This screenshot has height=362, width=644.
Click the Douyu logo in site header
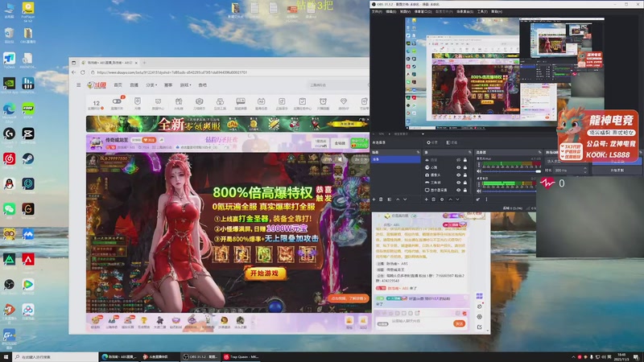[x=97, y=85]
